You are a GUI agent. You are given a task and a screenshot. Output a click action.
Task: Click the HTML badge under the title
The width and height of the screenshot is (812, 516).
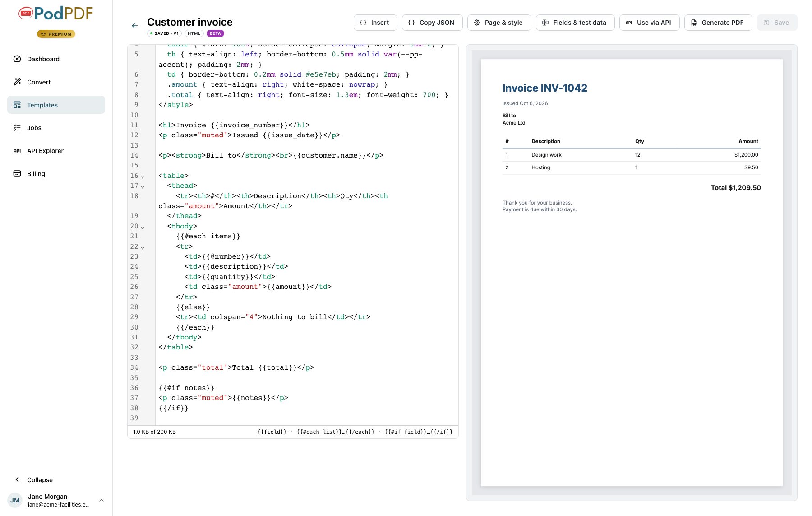(194, 33)
